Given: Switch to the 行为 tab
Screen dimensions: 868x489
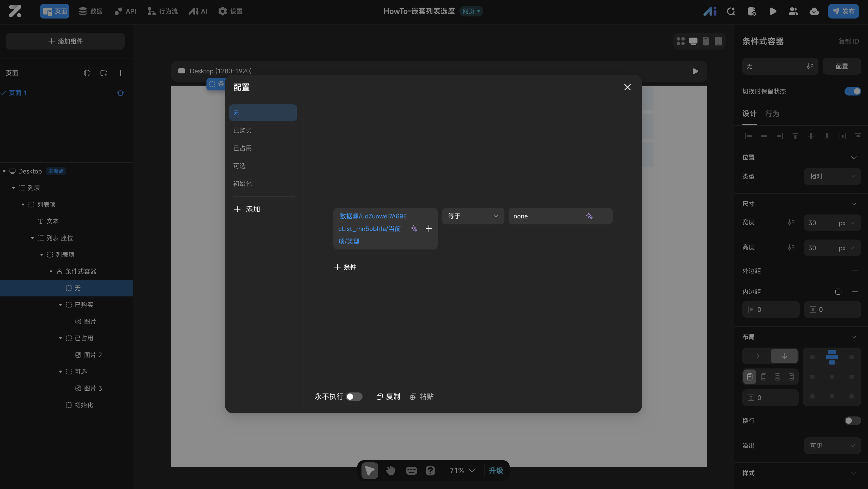Looking at the screenshot, I should click(x=772, y=114).
